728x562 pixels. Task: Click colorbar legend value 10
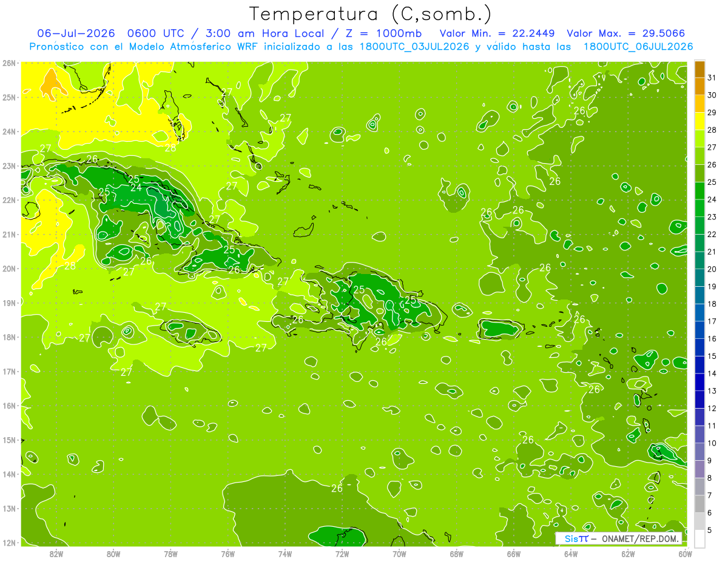(x=712, y=443)
